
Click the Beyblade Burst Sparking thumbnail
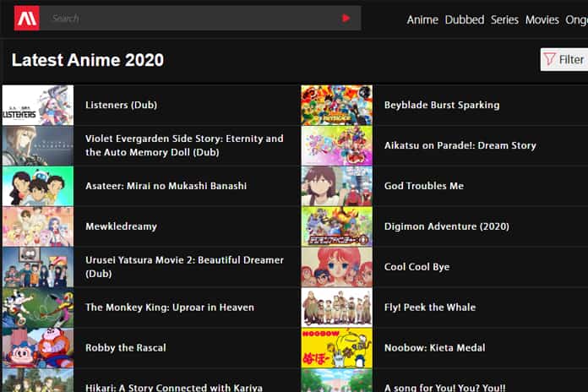[x=337, y=105]
